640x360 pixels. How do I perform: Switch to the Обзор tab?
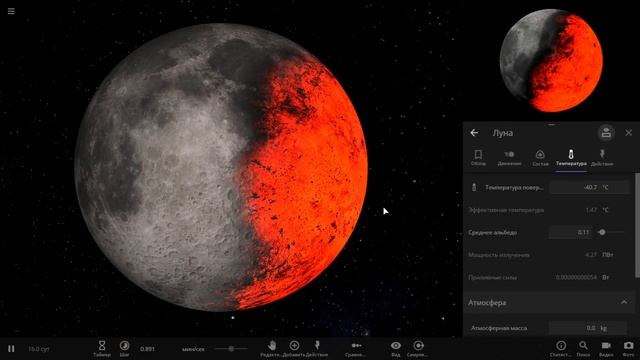pyautogui.click(x=478, y=158)
